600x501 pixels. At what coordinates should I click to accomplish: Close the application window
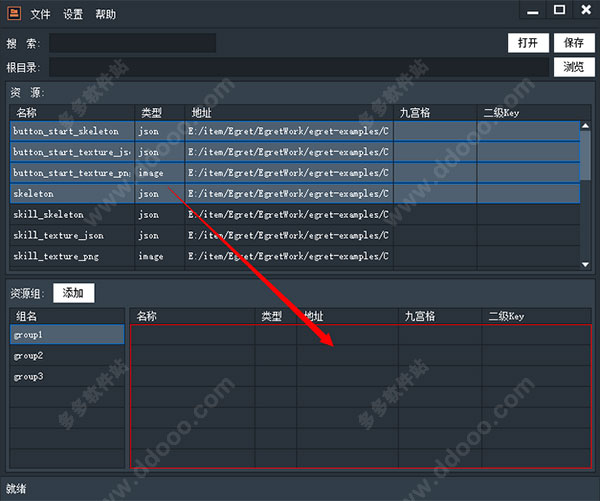(x=586, y=10)
